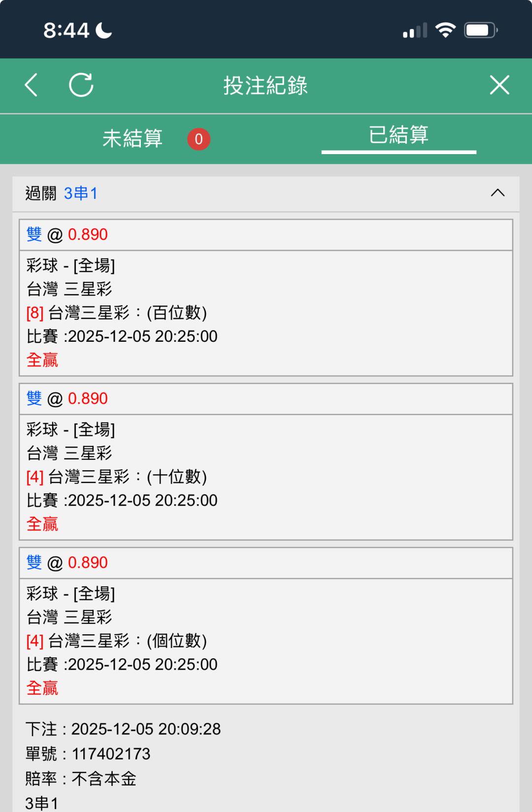This screenshot has width=532, height=812.
Task: Tap the red unsettled count badge
Action: 199,139
